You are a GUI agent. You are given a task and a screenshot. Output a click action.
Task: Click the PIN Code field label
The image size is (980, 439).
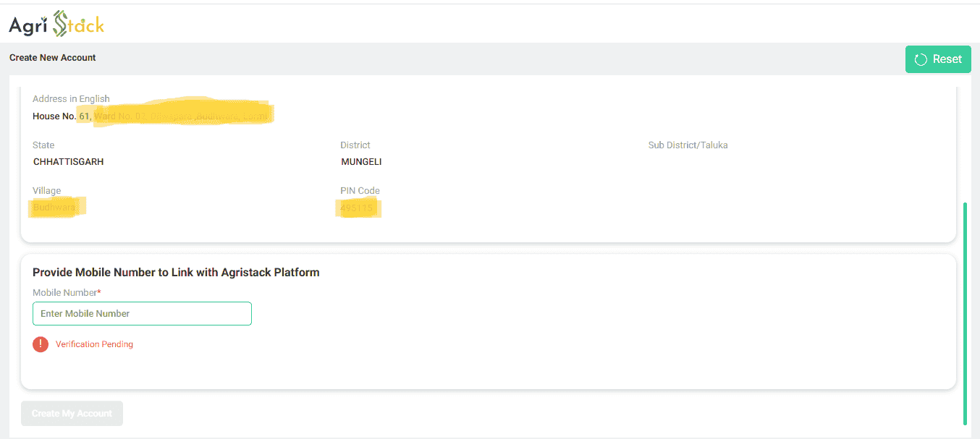(360, 191)
